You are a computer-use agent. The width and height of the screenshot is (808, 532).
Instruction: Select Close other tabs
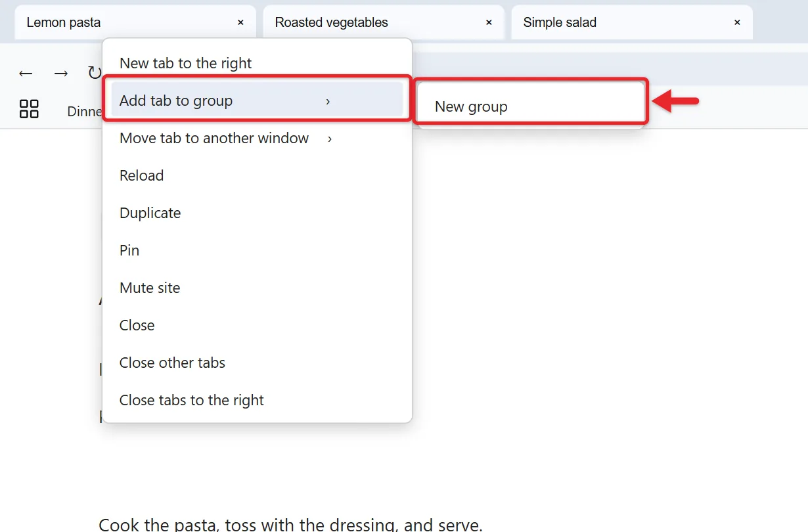click(257, 363)
